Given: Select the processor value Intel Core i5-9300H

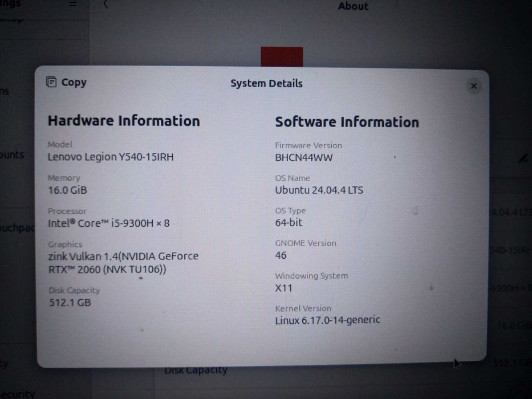Looking at the screenshot, I should [x=108, y=223].
